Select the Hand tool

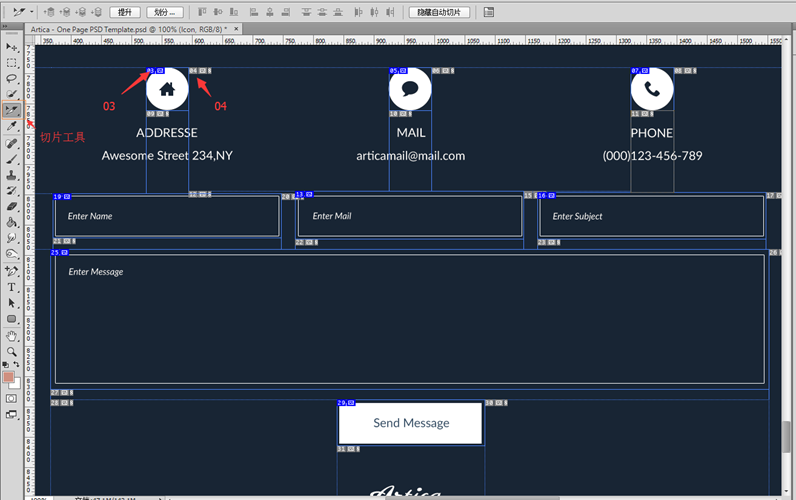[12, 336]
